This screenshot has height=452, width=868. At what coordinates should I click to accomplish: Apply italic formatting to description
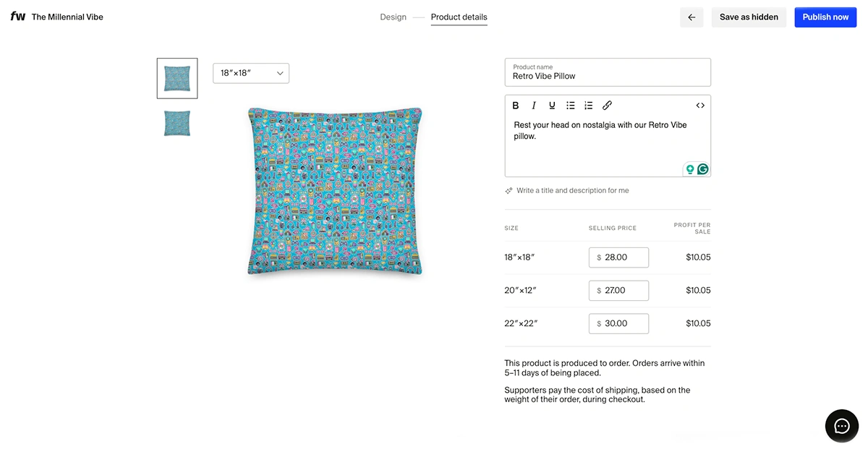click(534, 106)
